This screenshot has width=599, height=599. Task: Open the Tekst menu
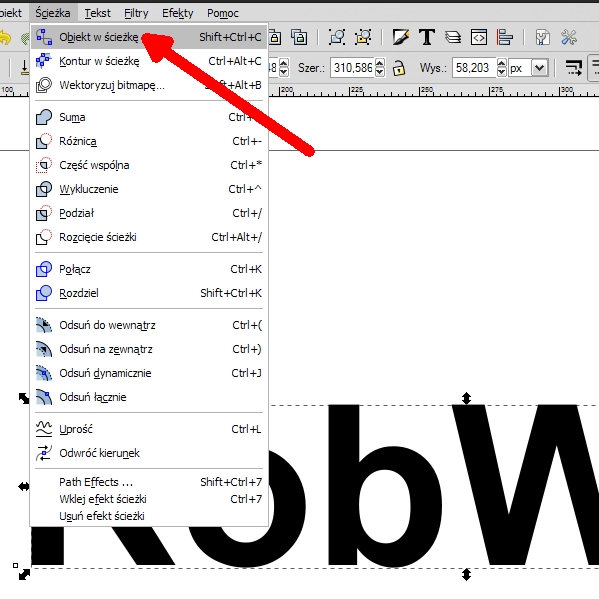tap(97, 13)
